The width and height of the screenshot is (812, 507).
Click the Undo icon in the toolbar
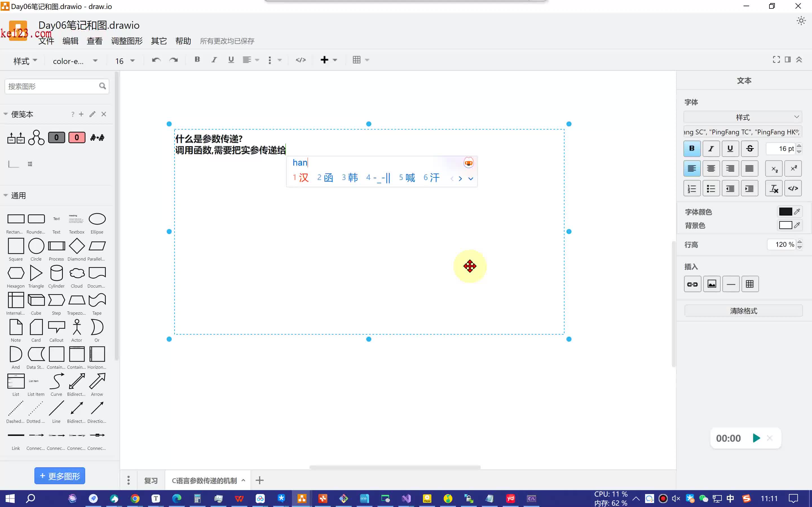click(155, 60)
